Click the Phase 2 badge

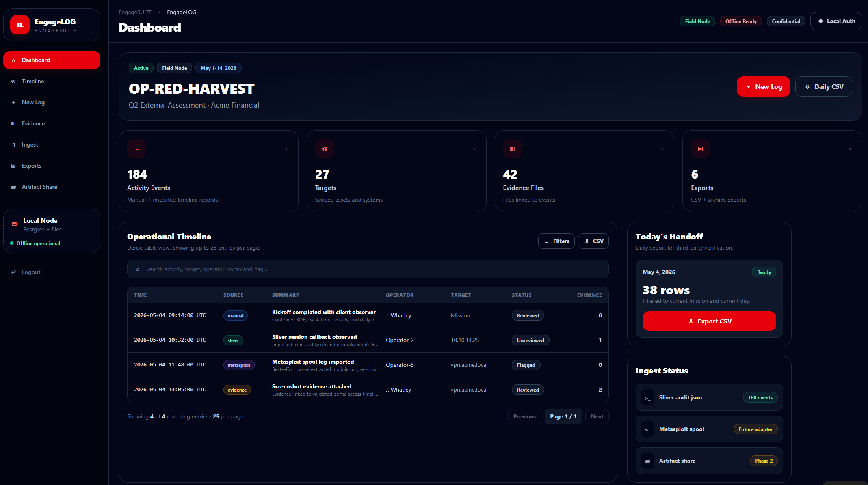tap(764, 461)
